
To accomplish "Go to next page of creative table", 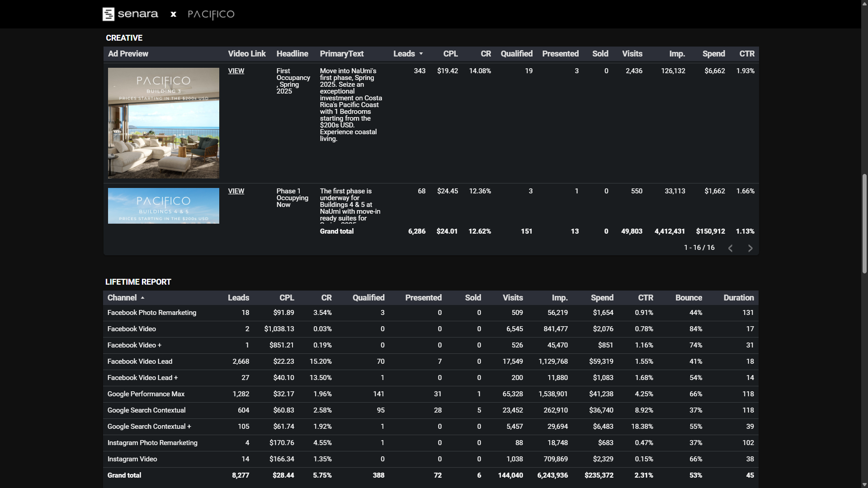I will (x=750, y=248).
